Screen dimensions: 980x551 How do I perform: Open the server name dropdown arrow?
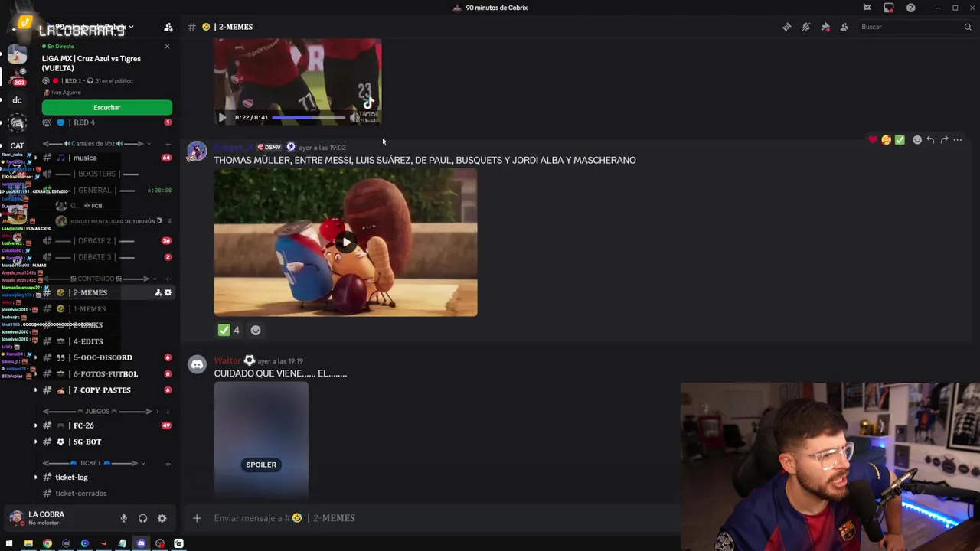click(x=131, y=28)
